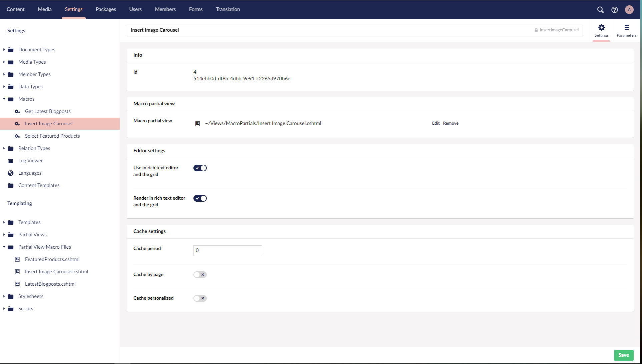The width and height of the screenshot is (642, 364).
Task: Click the Log Viewer icon
Action: (11, 161)
